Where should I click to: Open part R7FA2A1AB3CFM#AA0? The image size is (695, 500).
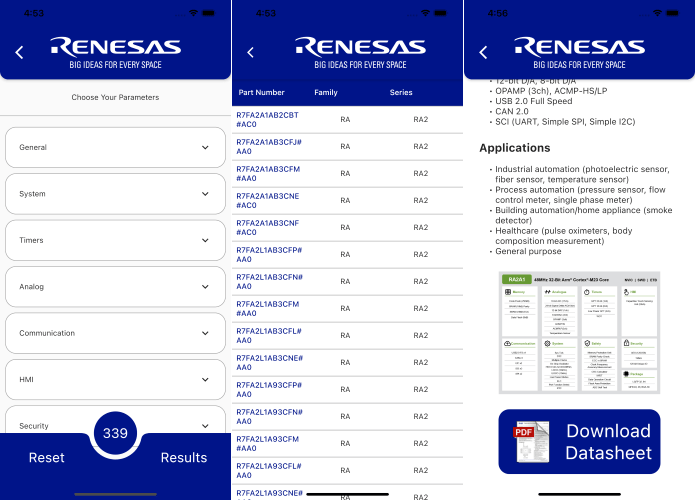(x=268, y=174)
